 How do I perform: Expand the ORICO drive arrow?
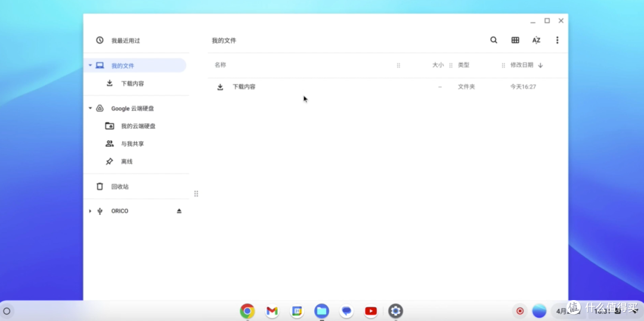(x=90, y=211)
